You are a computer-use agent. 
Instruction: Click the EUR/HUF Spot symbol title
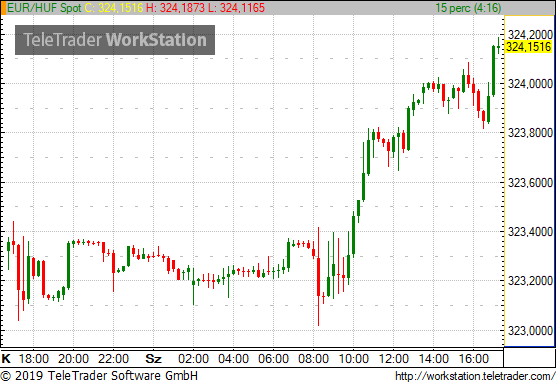[x=44, y=8]
